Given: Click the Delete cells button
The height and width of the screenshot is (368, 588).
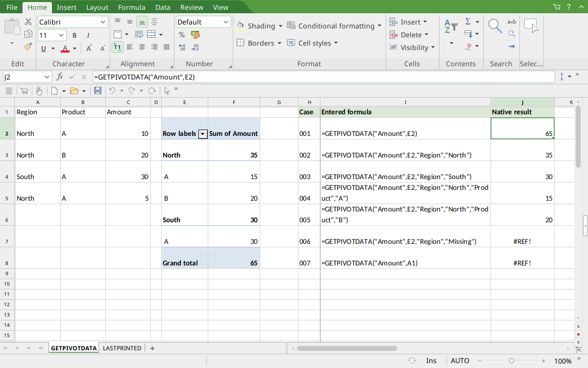Looking at the screenshot, I should point(409,35).
